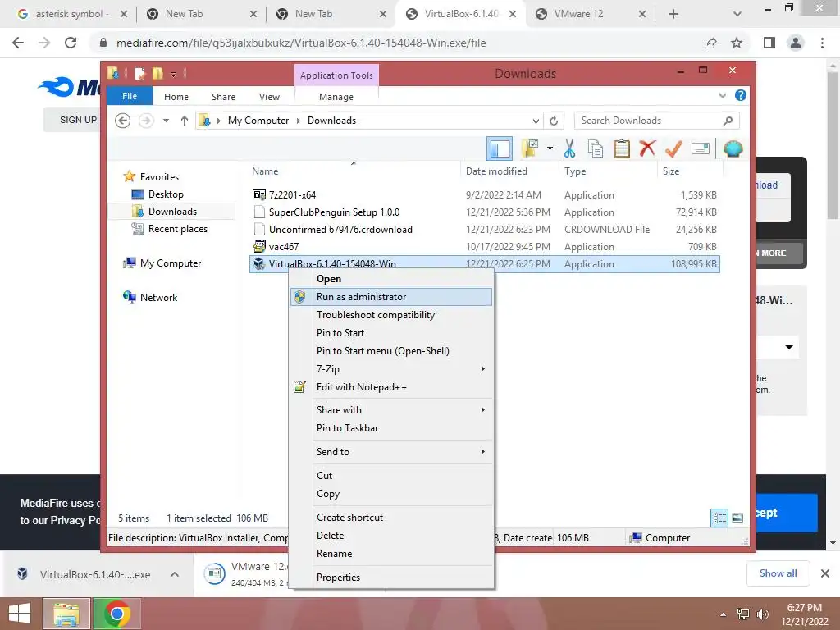
Task: Click the volume icon in system tray
Action: pyautogui.click(x=763, y=614)
